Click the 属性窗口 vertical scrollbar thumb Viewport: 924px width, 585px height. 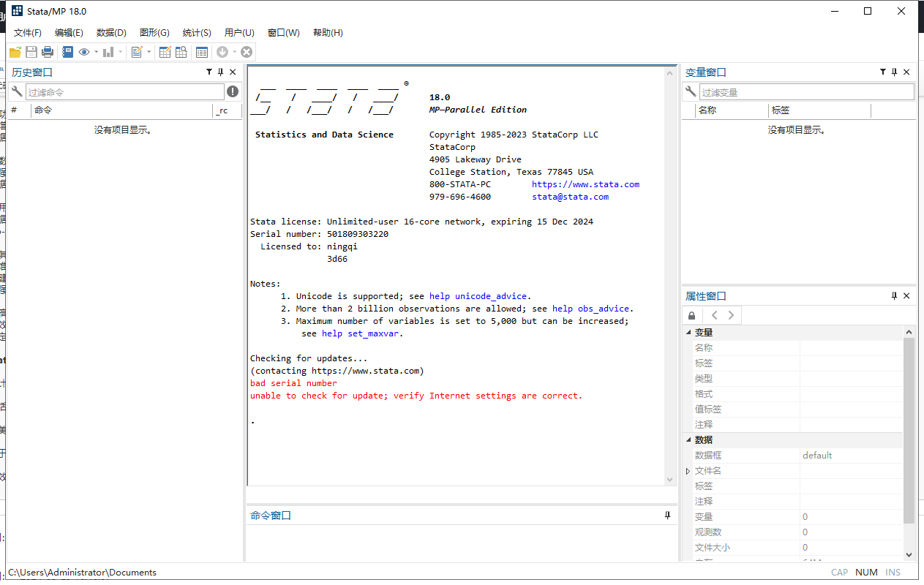coord(909,430)
